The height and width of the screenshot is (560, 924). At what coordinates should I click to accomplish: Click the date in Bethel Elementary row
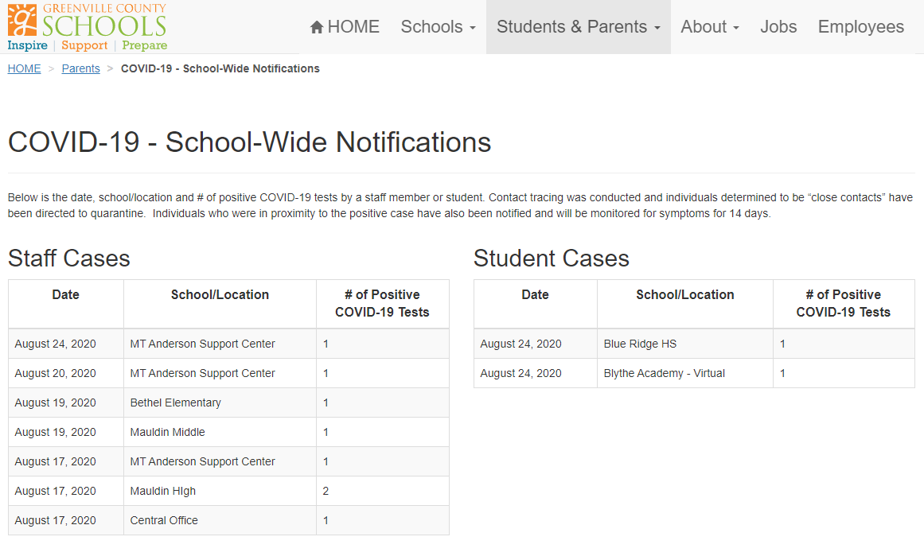pos(66,402)
